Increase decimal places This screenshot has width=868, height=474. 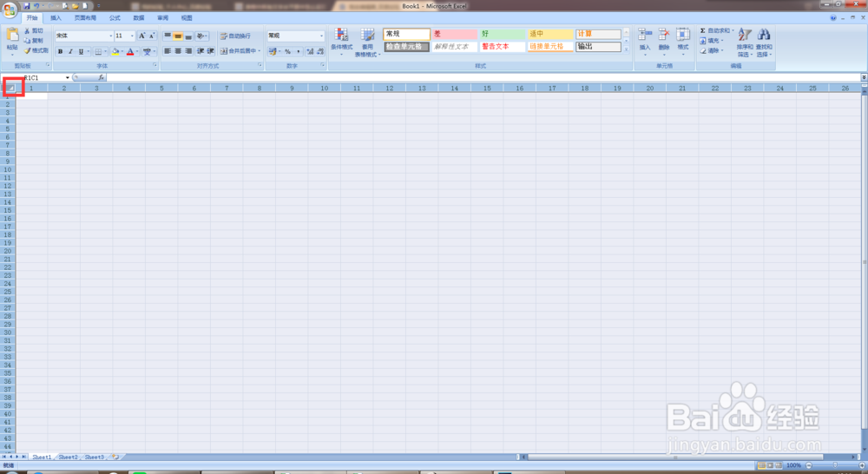point(310,51)
